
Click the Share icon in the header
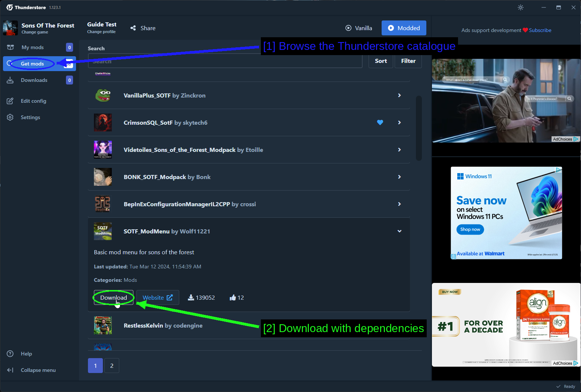point(133,28)
